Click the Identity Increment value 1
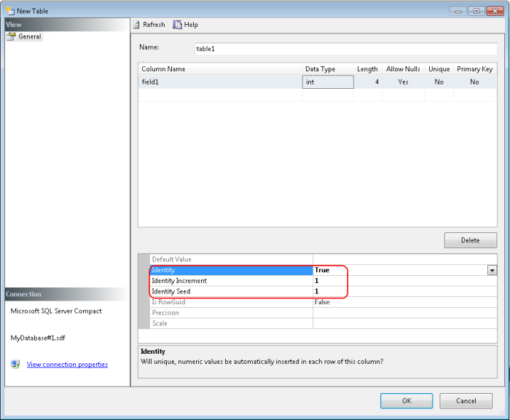Screen dimensions: 510x420 [x=316, y=281]
